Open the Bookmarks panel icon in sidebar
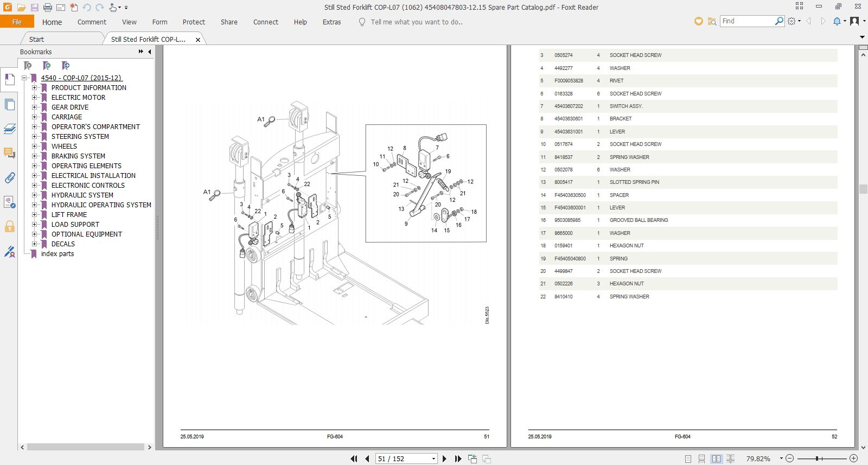The width and height of the screenshot is (868, 465). point(9,80)
